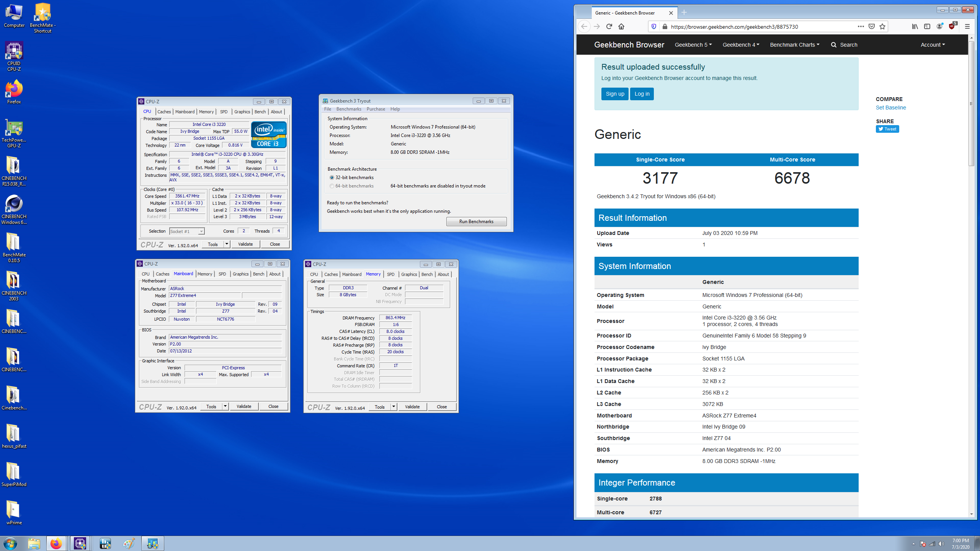Screen dimensions: 980x551
Task: Click the DRAM Frequency value 863.4 MHz
Action: coord(395,318)
